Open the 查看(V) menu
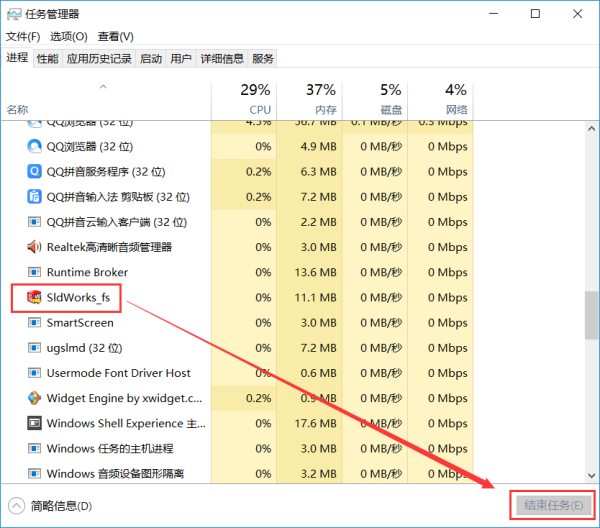The width and height of the screenshot is (600, 528). pos(115,37)
